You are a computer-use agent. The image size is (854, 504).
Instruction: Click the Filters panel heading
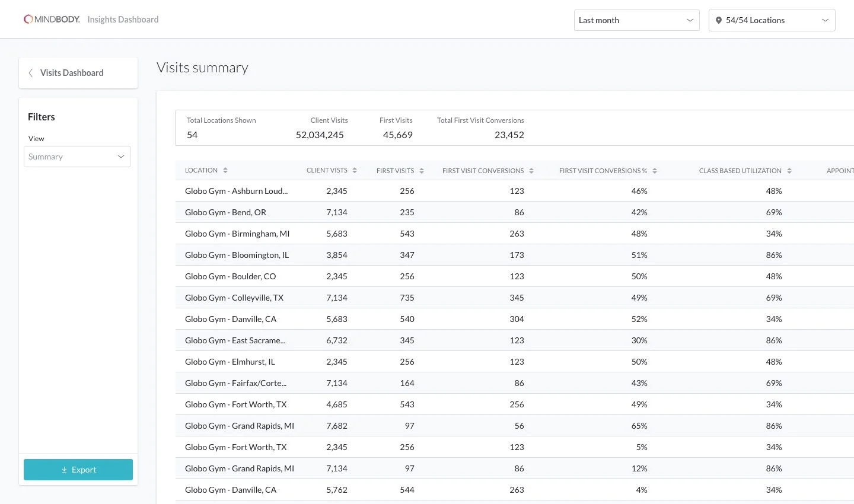click(42, 117)
